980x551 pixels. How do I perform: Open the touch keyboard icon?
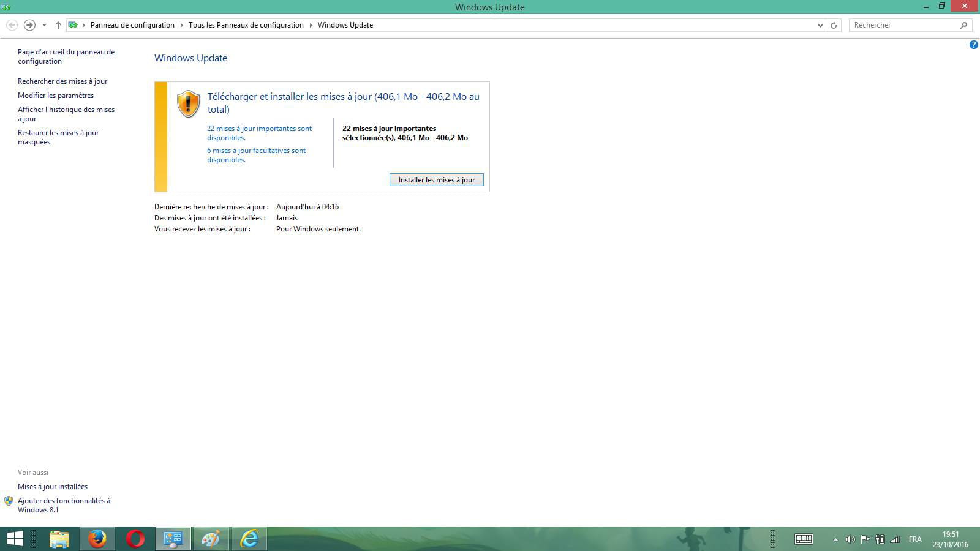804,539
